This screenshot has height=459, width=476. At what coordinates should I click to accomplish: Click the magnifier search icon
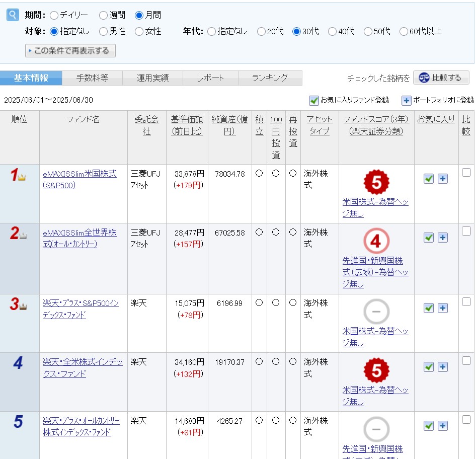point(13,15)
